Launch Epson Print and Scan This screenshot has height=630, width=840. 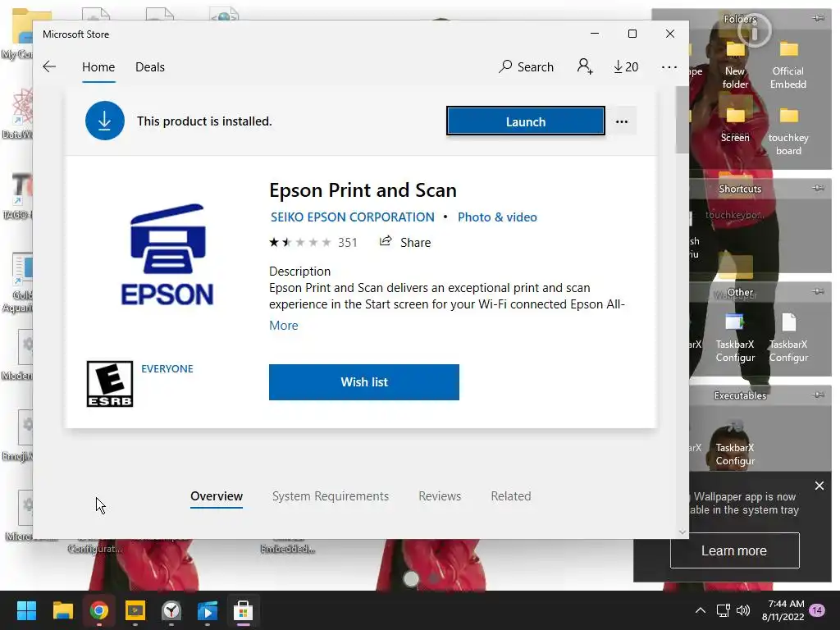click(526, 121)
